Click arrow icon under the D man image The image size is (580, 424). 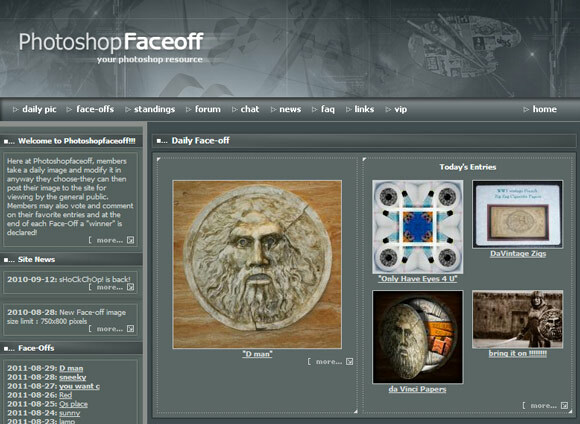[350, 361]
